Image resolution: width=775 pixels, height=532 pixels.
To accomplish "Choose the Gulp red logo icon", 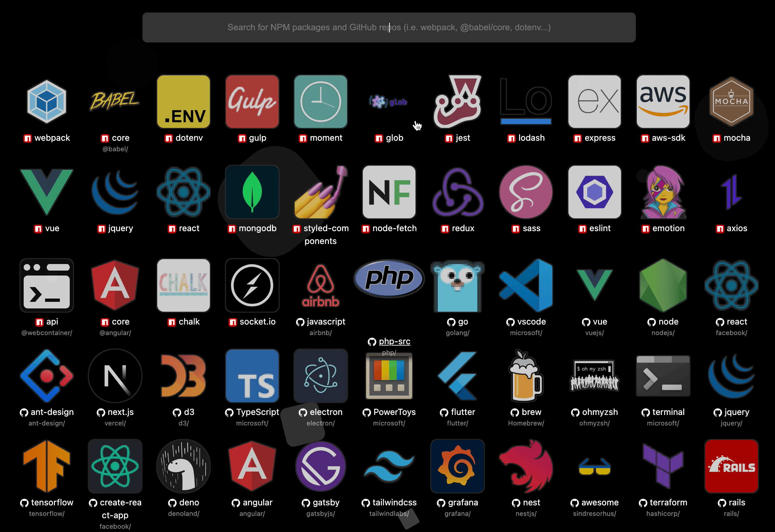I will pos(252,102).
